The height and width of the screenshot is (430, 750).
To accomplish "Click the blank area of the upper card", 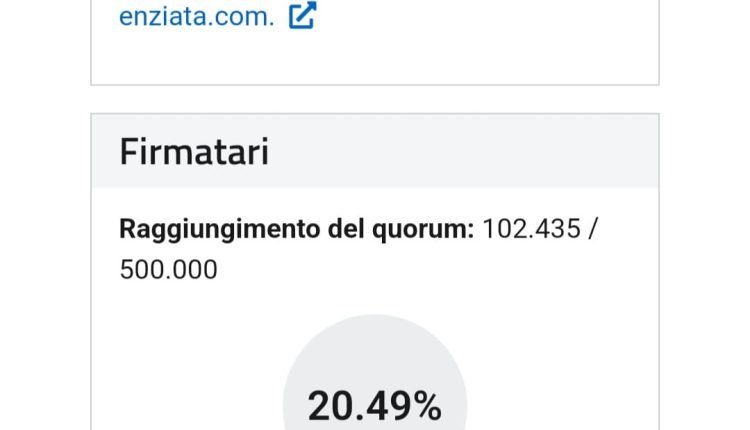I will click(x=450, y=55).
